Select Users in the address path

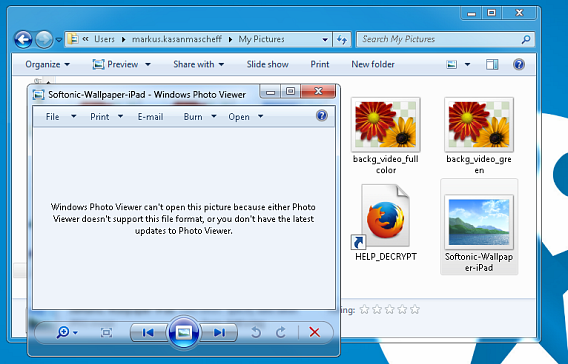[104, 39]
